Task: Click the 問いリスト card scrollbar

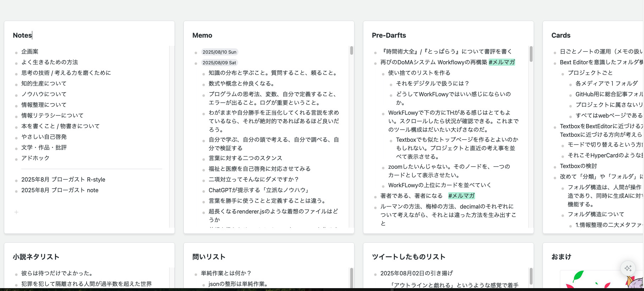Action: coord(352,278)
